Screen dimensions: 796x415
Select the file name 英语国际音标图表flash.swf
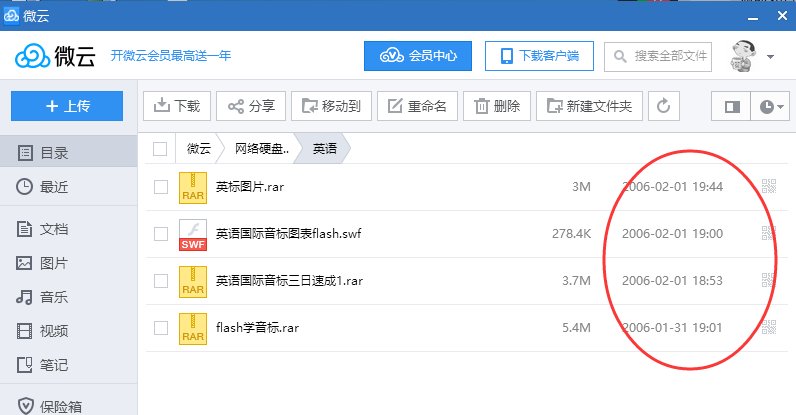pyautogui.click(x=288, y=234)
